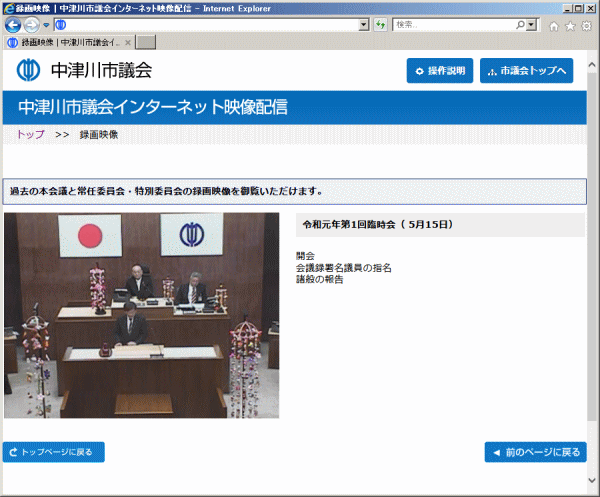Go back with the browser Back arrow
Viewport: 600px width, 497px height.
(x=13, y=25)
